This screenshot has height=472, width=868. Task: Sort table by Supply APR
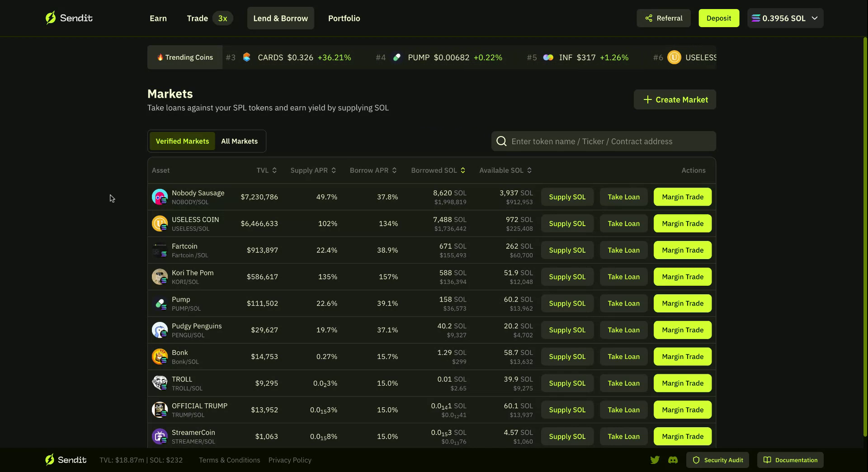click(313, 170)
